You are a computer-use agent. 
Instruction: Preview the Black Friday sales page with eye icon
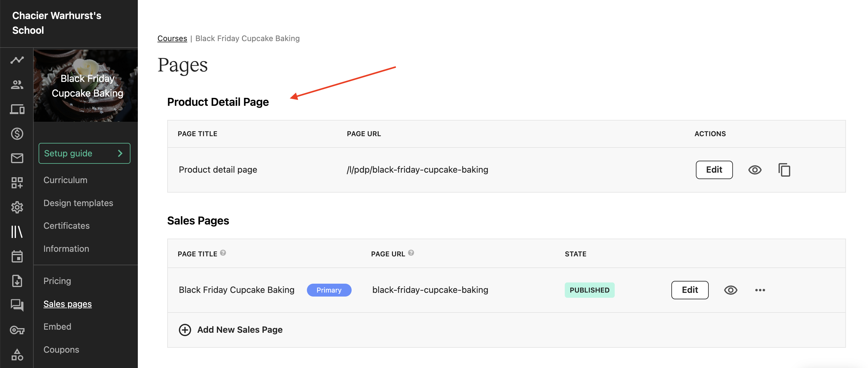(730, 290)
